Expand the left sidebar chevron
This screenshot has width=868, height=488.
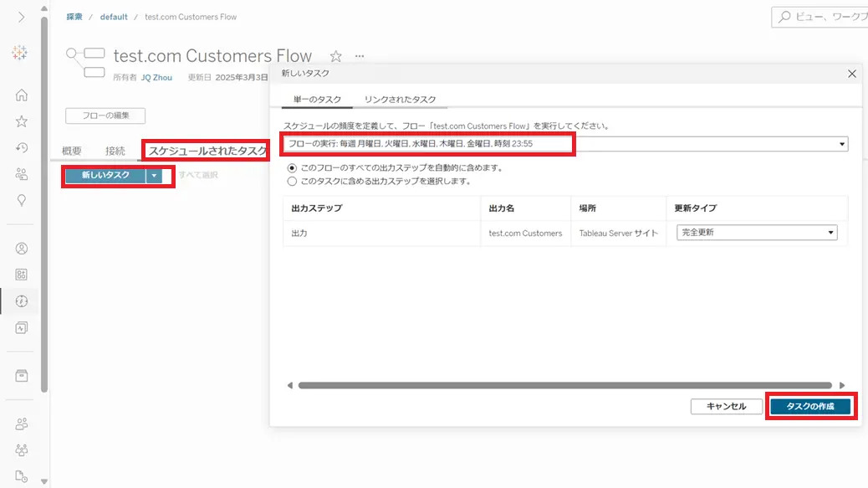pyautogui.click(x=22, y=18)
